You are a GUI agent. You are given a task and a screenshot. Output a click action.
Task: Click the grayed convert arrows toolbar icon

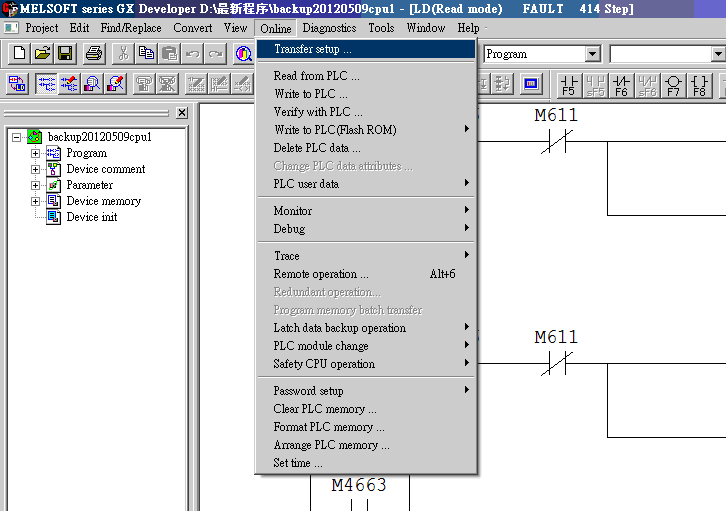tap(502, 84)
